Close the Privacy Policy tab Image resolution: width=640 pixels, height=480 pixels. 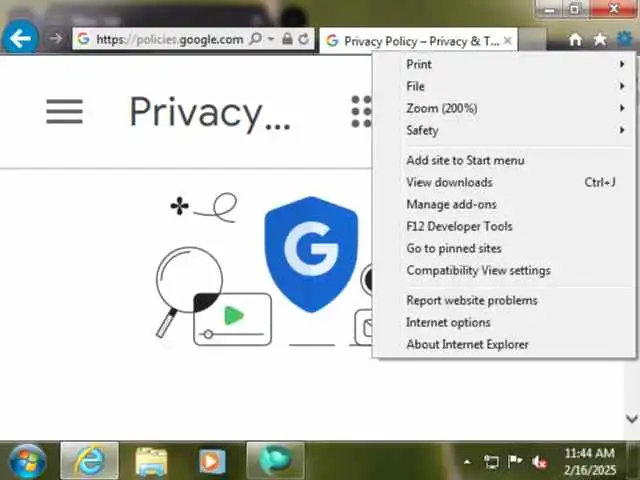click(x=508, y=40)
